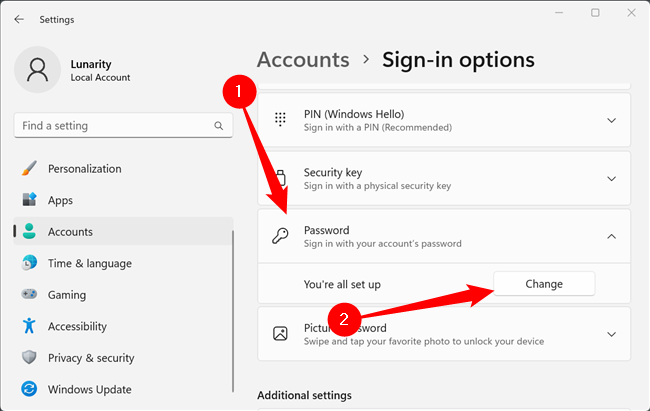Open the Windows Update category
The image size is (650, 411).
89,389
